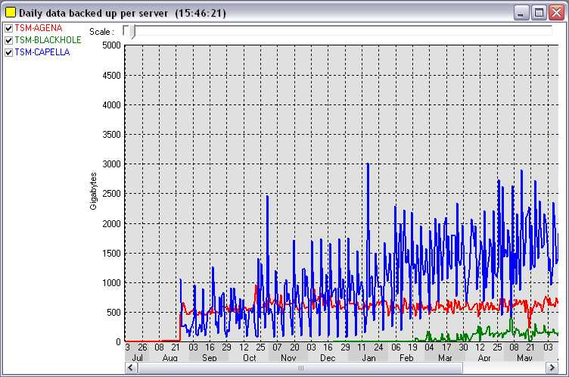Click the Feb month label on X axis
This screenshot has width=569, height=377.
pos(406,357)
